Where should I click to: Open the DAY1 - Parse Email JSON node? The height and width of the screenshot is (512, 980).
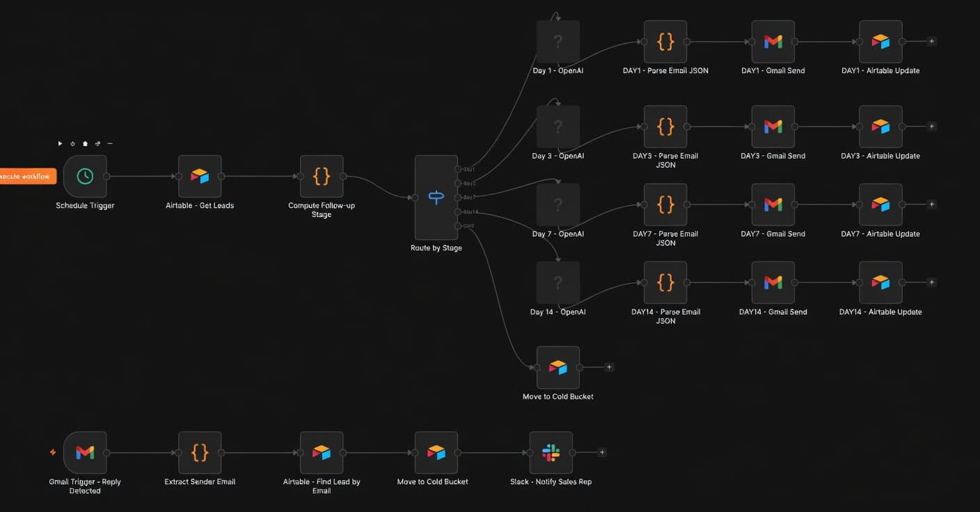click(x=665, y=41)
